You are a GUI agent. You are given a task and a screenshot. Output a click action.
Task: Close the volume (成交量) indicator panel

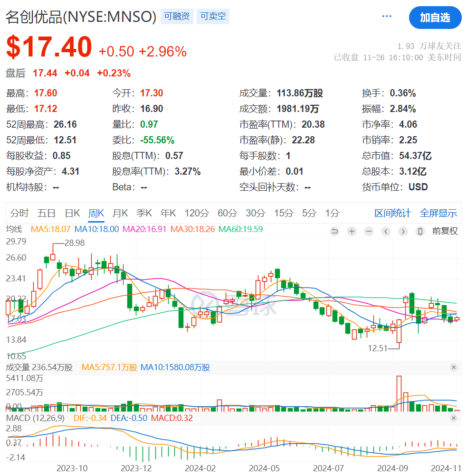click(453, 367)
